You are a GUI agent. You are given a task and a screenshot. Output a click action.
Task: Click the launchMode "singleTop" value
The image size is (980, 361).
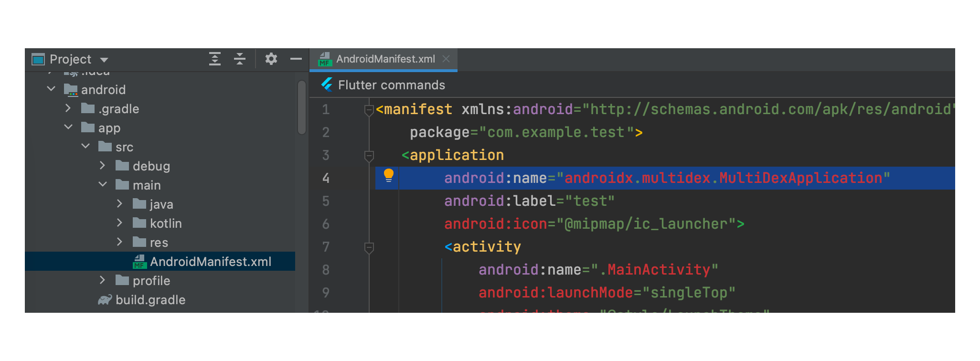click(x=689, y=293)
